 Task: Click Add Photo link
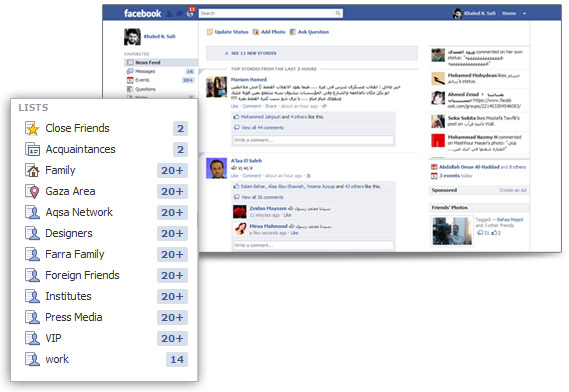pyautogui.click(x=273, y=32)
